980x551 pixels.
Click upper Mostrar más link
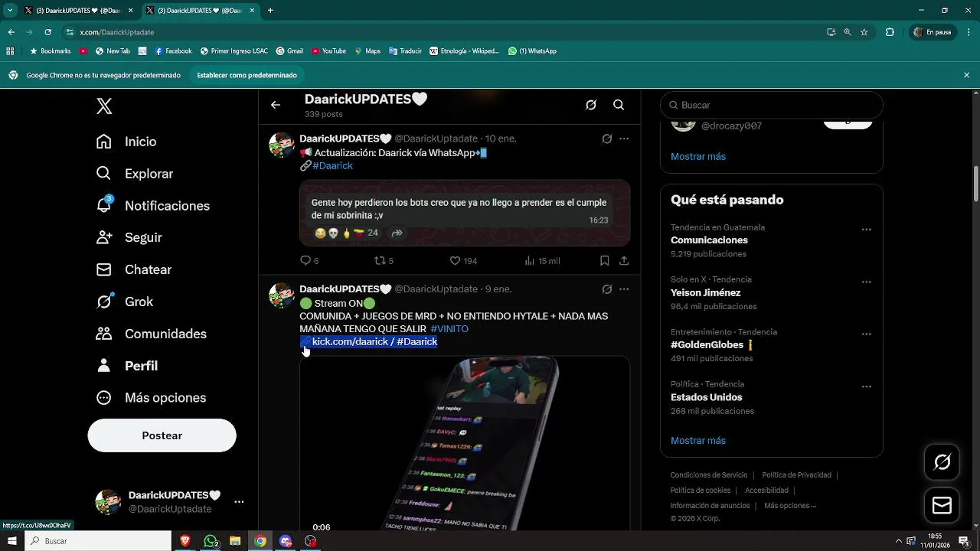698,157
